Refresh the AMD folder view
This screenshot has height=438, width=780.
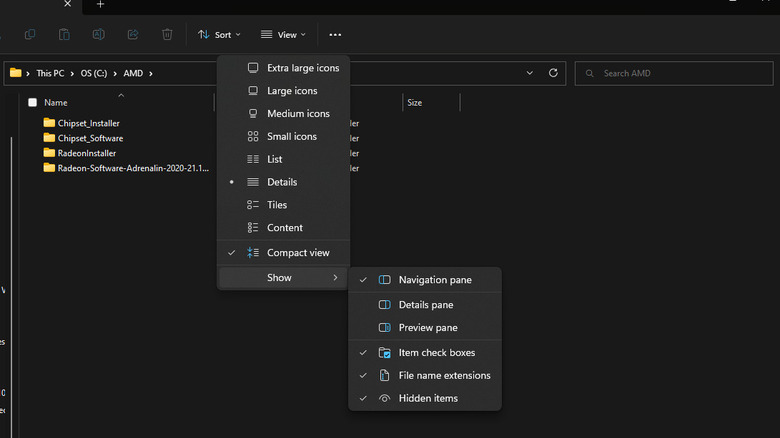click(x=553, y=73)
